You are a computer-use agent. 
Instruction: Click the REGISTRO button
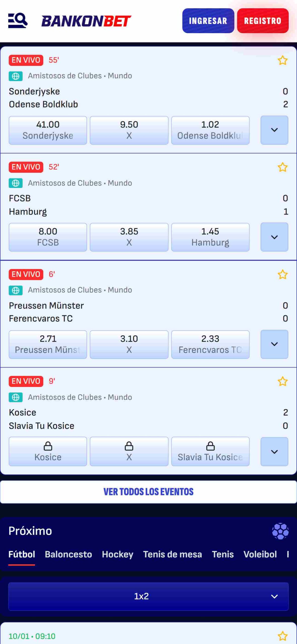tap(263, 21)
